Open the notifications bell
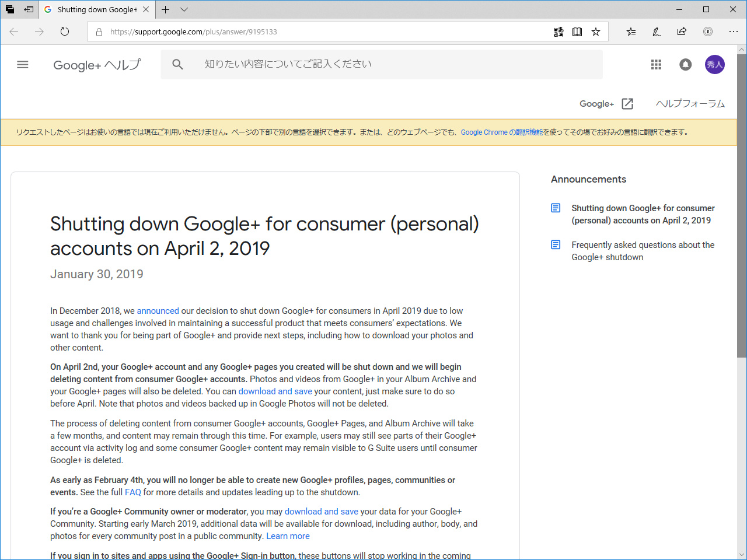 point(685,65)
